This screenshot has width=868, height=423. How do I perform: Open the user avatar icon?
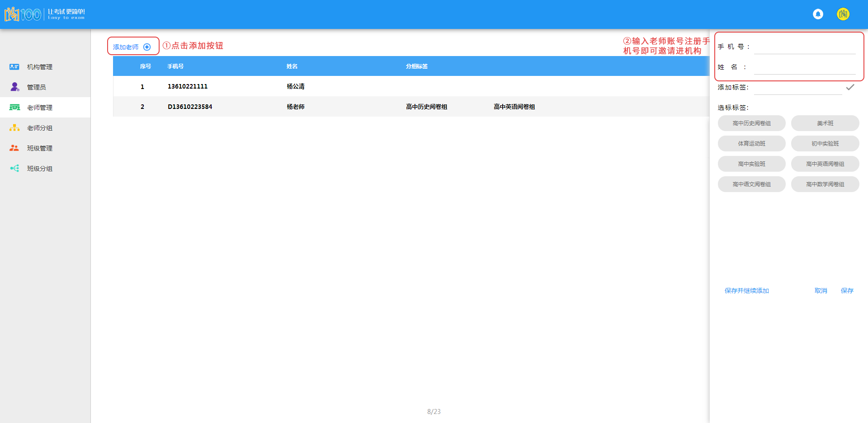[843, 14]
